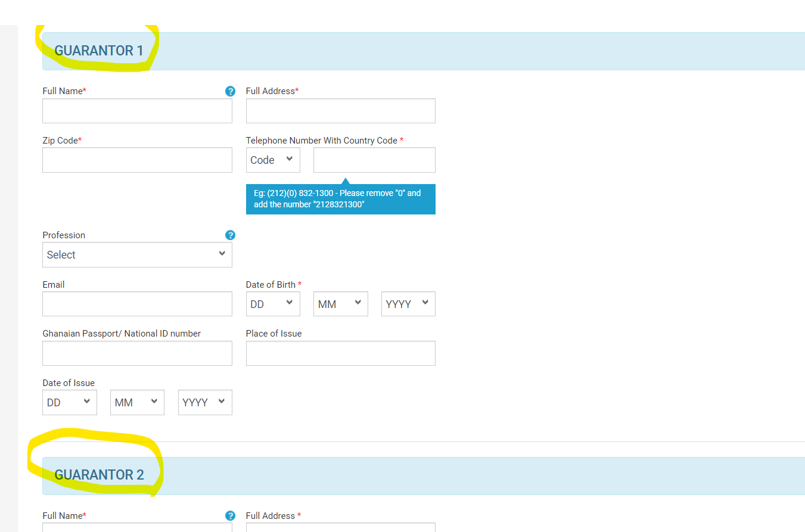805x532 pixels.
Task: Click the Ghanaian Passport/National ID number field
Action: coord(137,353)
